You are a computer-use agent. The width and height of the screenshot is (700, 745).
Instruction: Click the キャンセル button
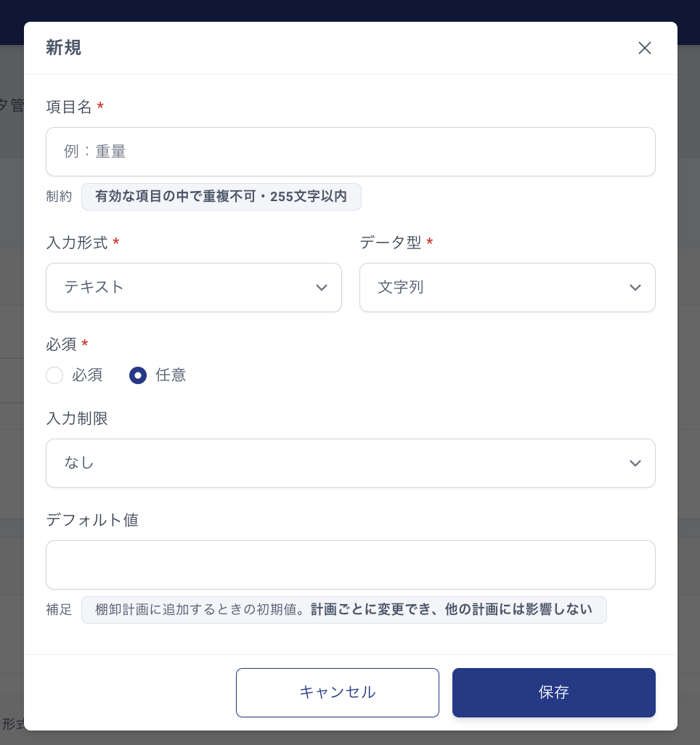pos(338,693)
